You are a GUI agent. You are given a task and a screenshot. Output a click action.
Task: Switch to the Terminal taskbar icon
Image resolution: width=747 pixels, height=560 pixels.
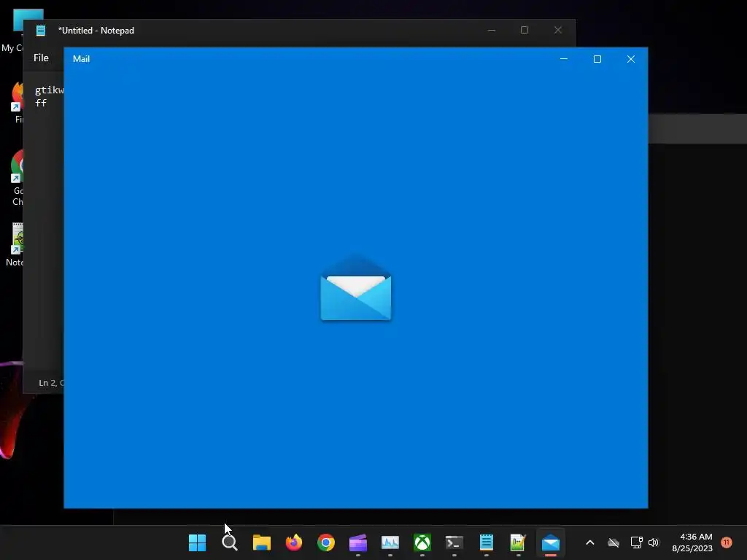[454, 542]
